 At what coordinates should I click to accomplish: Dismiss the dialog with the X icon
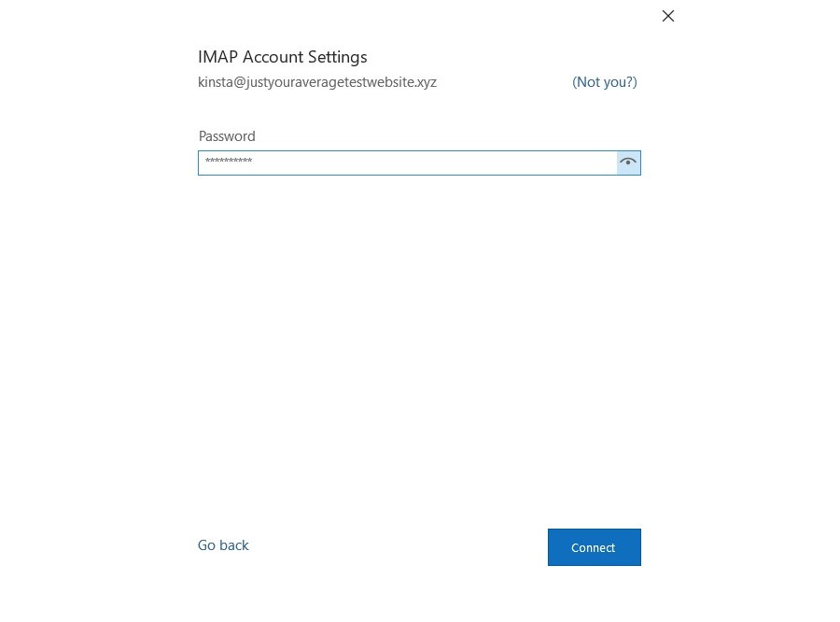tap(667, 16)
